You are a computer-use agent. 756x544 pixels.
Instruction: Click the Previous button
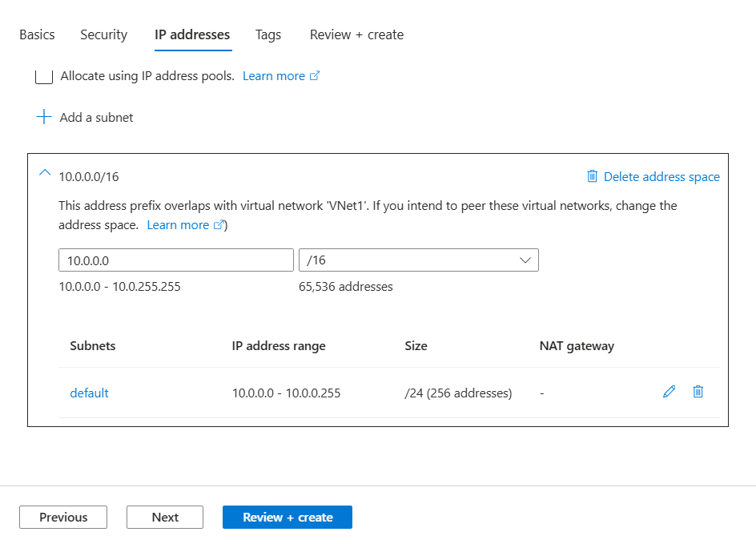(63, 517)
